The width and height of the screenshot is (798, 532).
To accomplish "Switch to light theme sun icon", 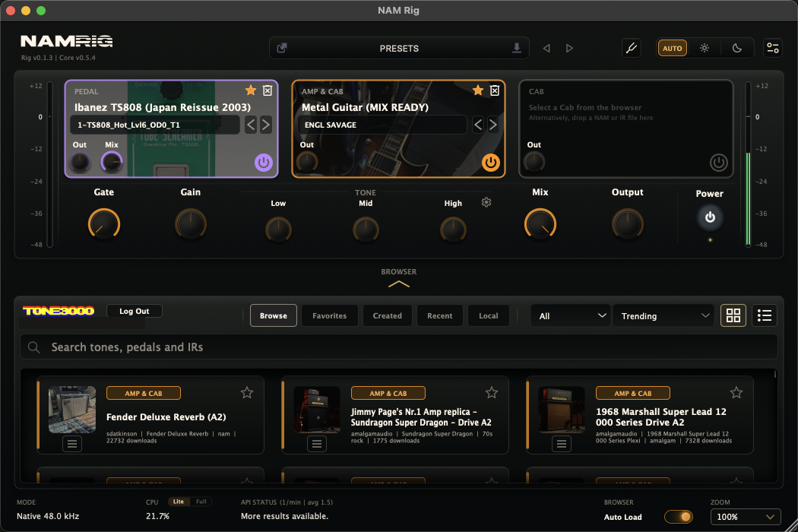I will (705, 49).
